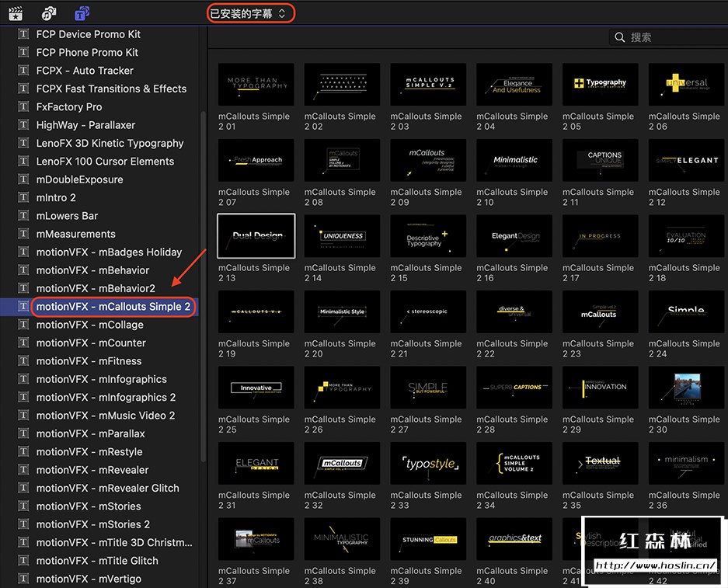728x588 pixels.
Task: Select mCallouts Simple 2 20 Minimalistic Style thumbnail
Action: click(x=342, y=311)
